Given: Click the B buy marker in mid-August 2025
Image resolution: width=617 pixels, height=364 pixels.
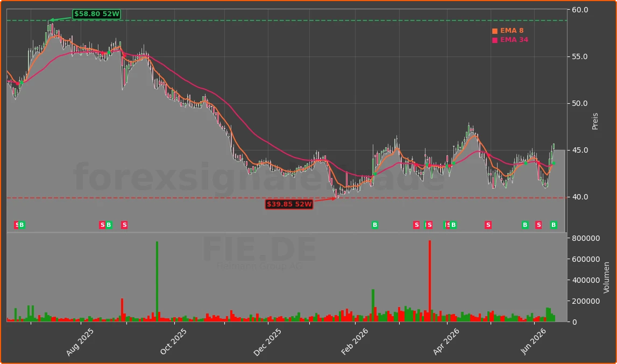Looking at the screenshot, I should click(x=109, y=225).
